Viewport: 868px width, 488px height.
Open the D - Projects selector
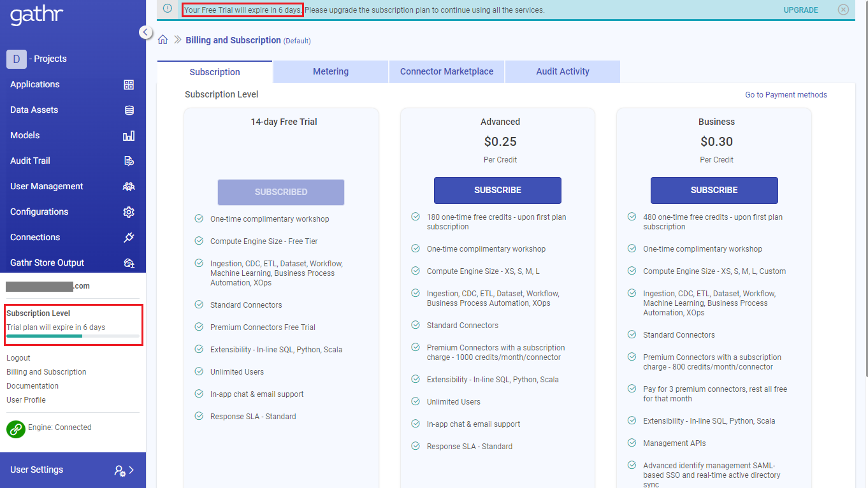(36, 59)
